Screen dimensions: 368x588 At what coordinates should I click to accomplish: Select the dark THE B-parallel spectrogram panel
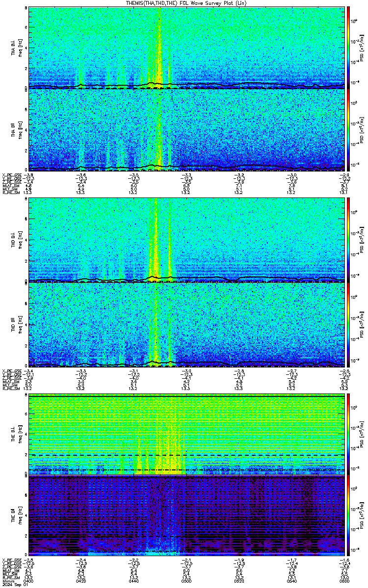click(x=186, y=515)
